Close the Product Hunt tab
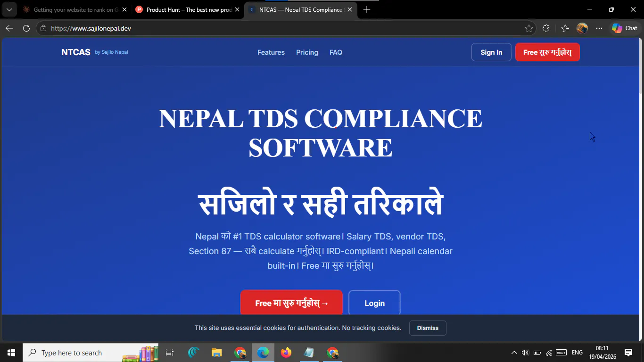Screen dimensions: 644x362 pos(237,9)
